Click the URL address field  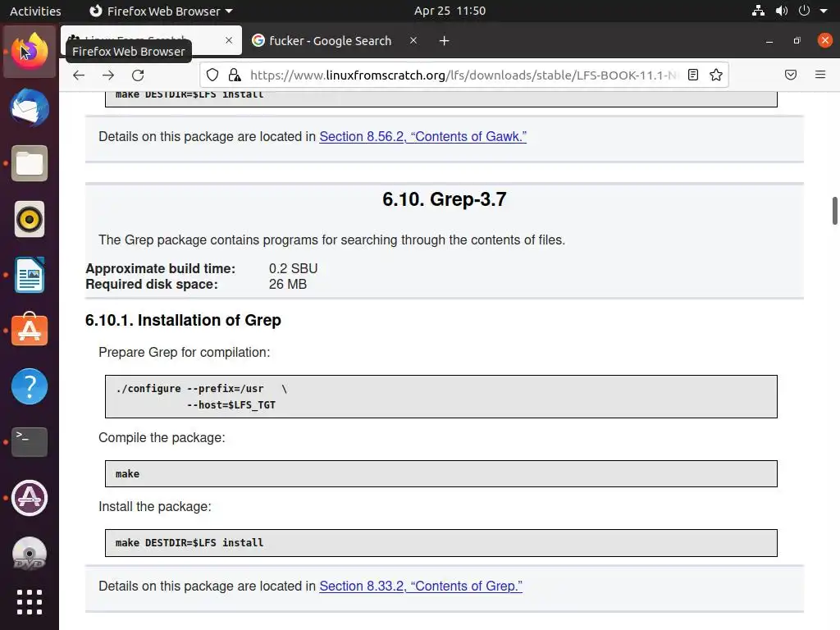459,75
